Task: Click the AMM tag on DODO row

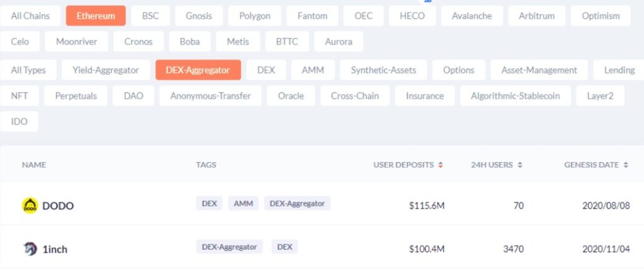Action: (x=243, y=203)
